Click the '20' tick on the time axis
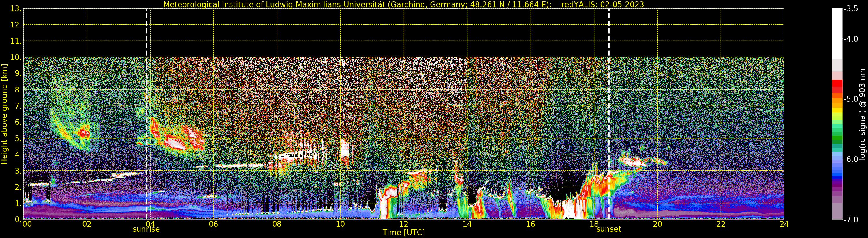The height and width of the screenshot is (238, 868). point(657,224)
